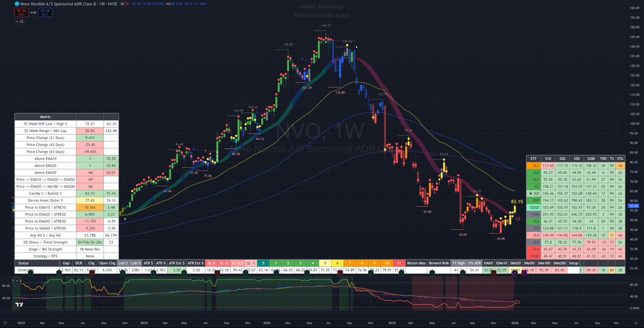Open the green earnings marker near May 2024
644x328 pixels.
coord(307,272)
